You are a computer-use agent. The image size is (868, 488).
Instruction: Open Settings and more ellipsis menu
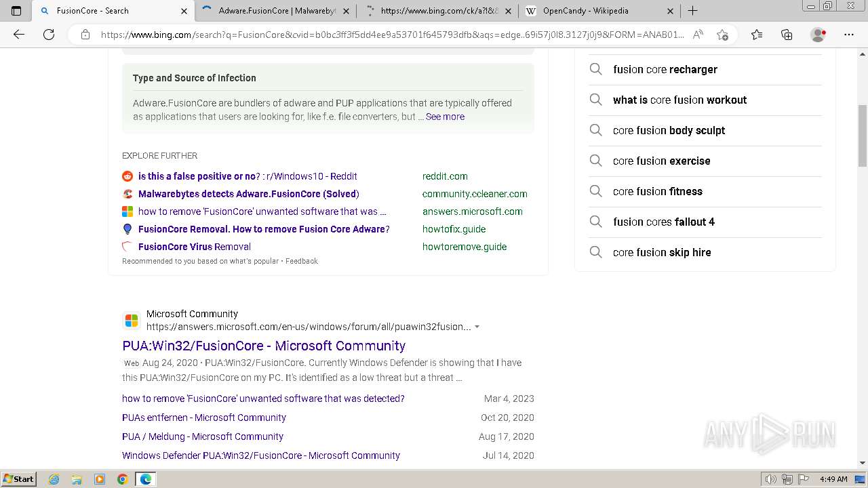pyautogui.click(x=849, y=35)
